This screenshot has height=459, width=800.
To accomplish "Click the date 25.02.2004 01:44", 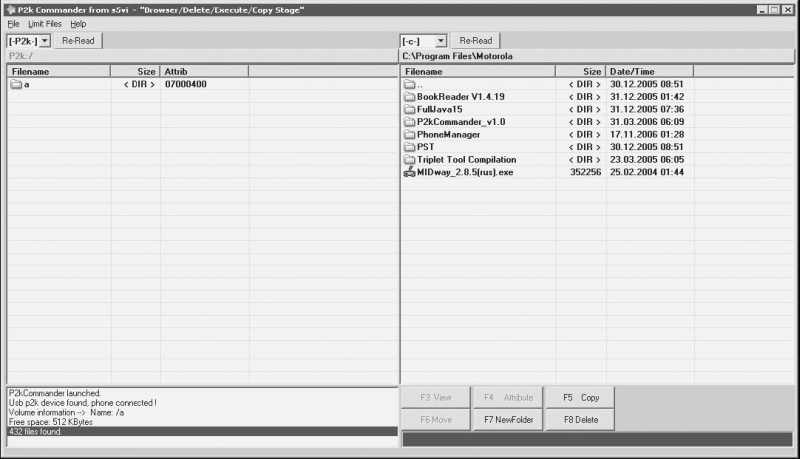I will coord(647,172).
